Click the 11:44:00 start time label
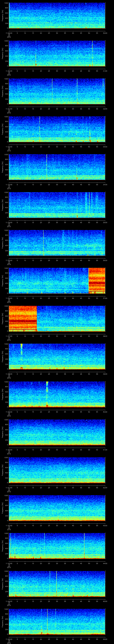This screenshot has width=114, height=644. tap(9, 601)
